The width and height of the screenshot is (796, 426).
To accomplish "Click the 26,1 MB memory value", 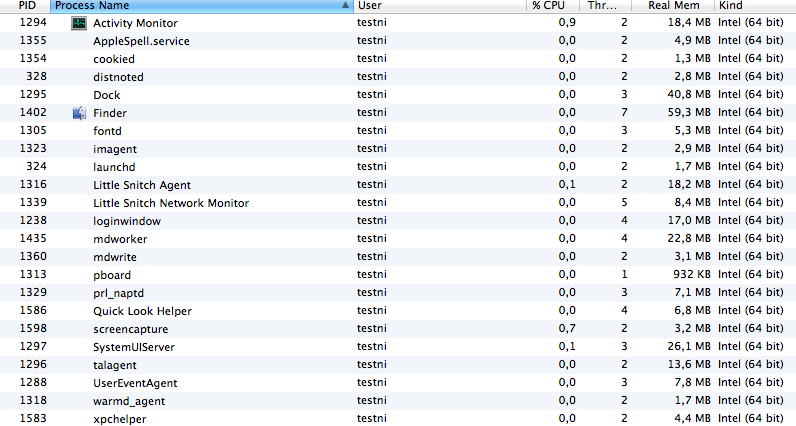I will coord(689,346).
